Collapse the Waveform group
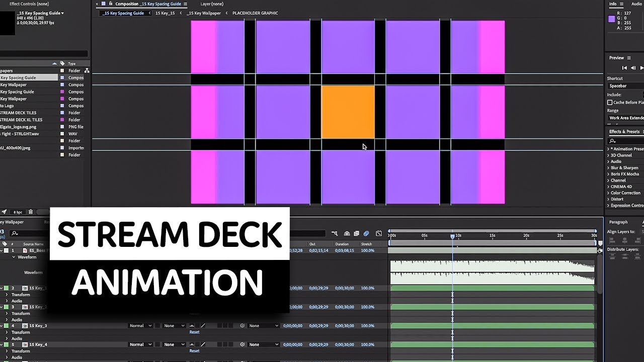This screenshot has height=362, width=644. pos(14,257)
